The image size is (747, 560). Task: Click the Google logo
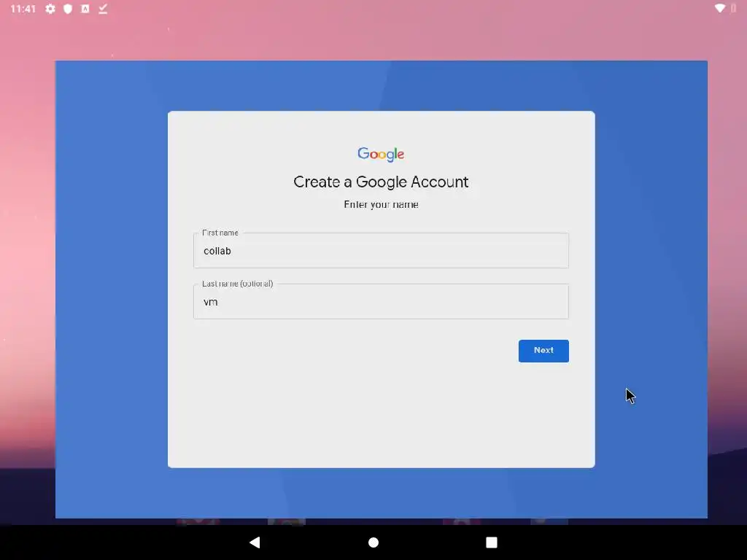[x=381, y=154]
